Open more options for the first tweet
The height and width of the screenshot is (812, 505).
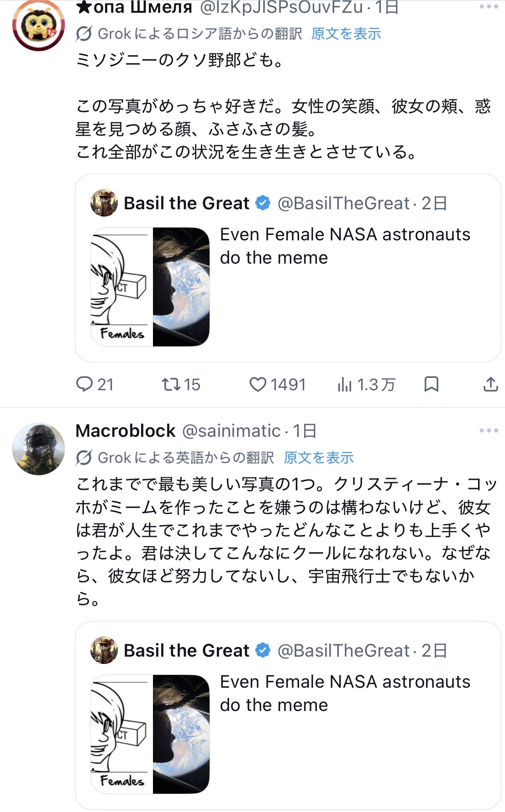click(489, 7)
